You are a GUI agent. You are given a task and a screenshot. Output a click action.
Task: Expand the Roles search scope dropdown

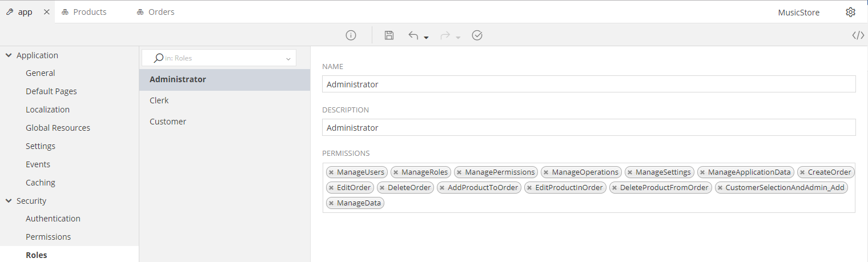pyautogui.click(x=288, y=58)
